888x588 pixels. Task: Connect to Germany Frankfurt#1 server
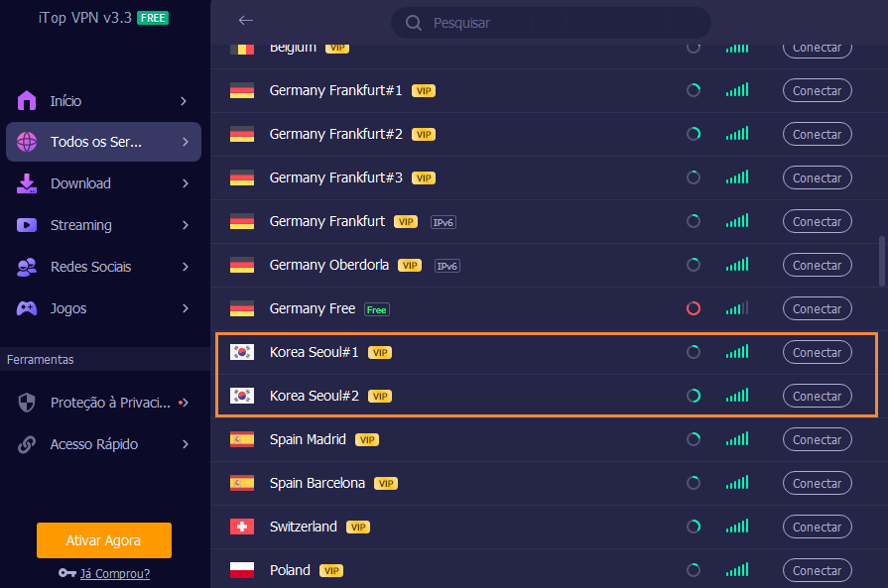pyautogui.click(x=817, y=90)
